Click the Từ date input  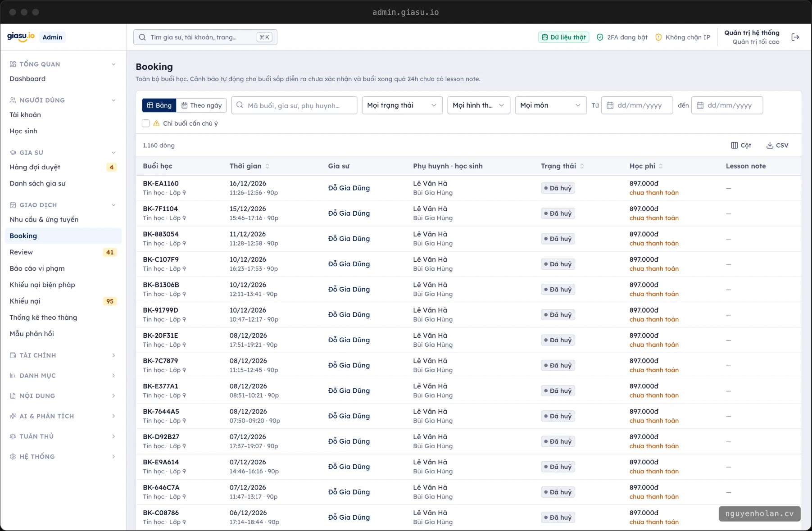637,105
